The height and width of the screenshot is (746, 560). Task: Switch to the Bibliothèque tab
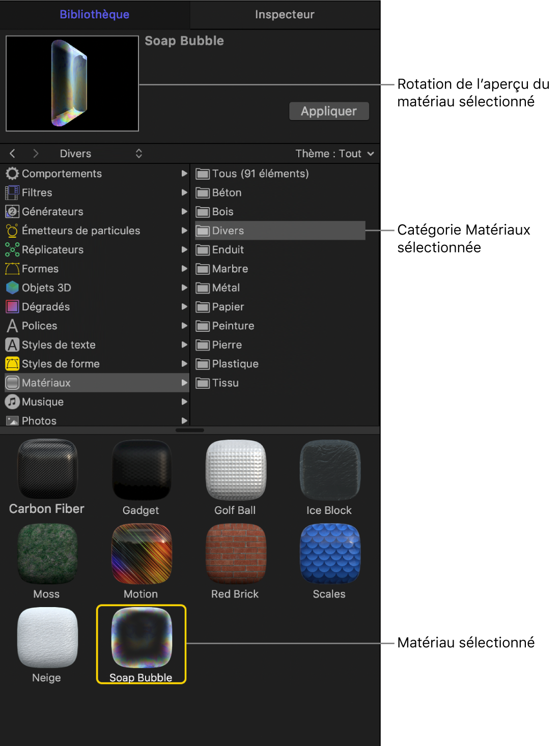pos(95,14)
